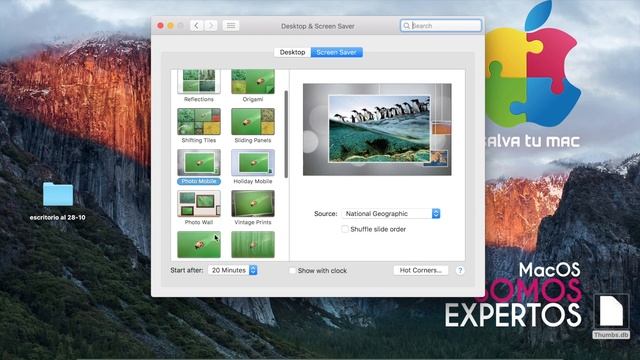Click the Sliding Panels label
The image size is (640, 360).
point(253,140)
